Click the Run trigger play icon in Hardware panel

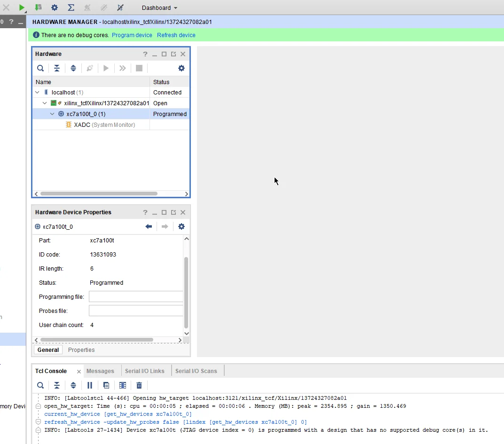(x=106, y=68)
